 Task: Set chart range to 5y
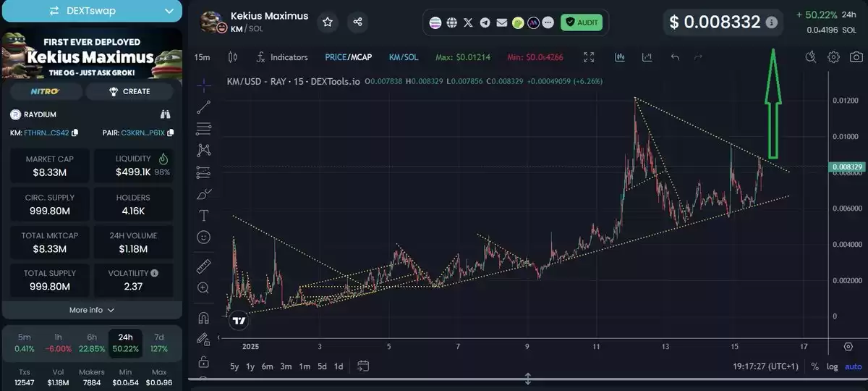[234, 366]
